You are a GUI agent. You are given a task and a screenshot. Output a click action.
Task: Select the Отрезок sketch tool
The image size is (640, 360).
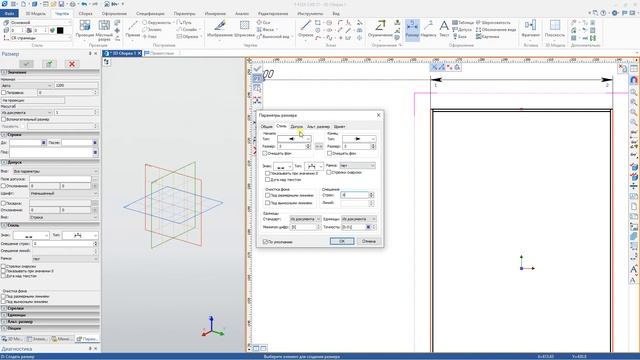tap(305, 29)
